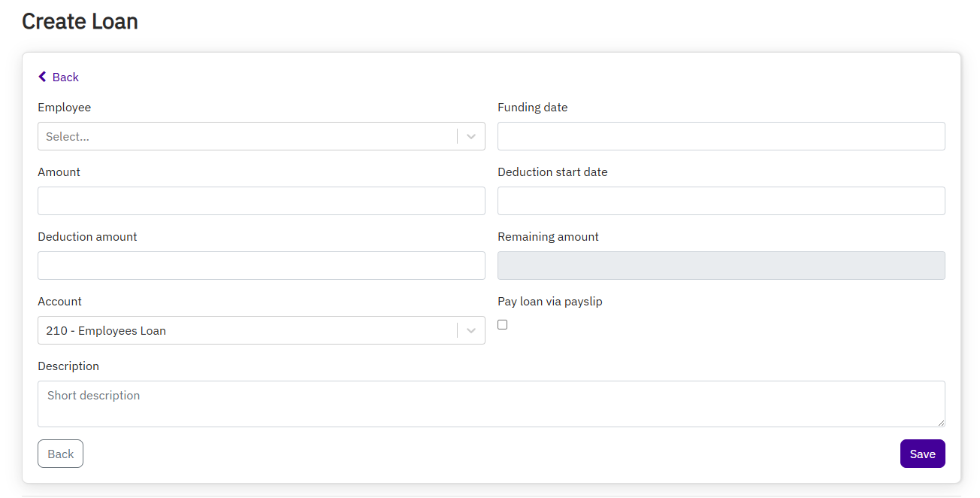Click the Employee field label
Viewport: 980px width, 498px height.
(x=64, y=108)
